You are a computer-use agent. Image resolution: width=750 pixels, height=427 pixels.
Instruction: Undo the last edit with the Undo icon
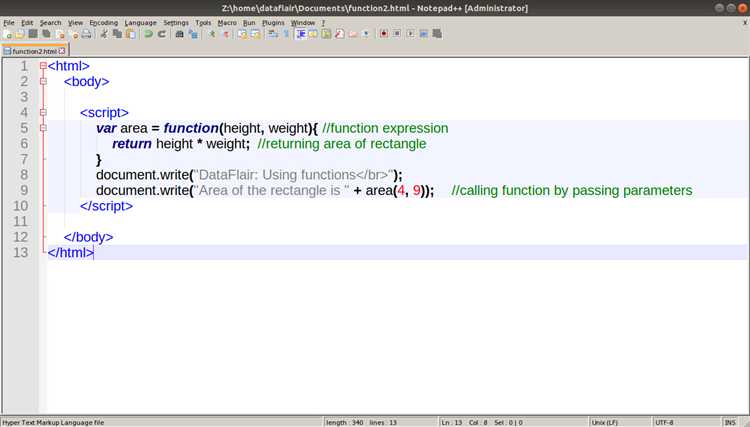point(148,34)
